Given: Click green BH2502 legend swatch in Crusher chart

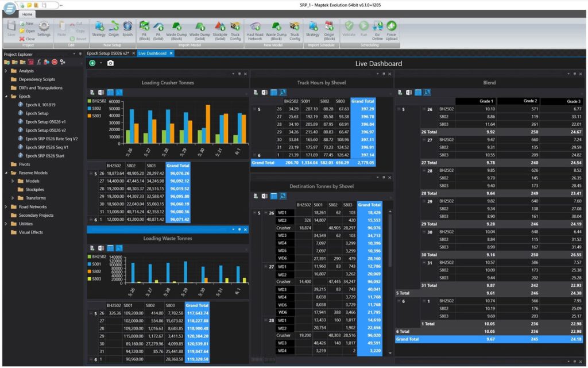Looking at the screenshot, I should click(x=89, y=101).
